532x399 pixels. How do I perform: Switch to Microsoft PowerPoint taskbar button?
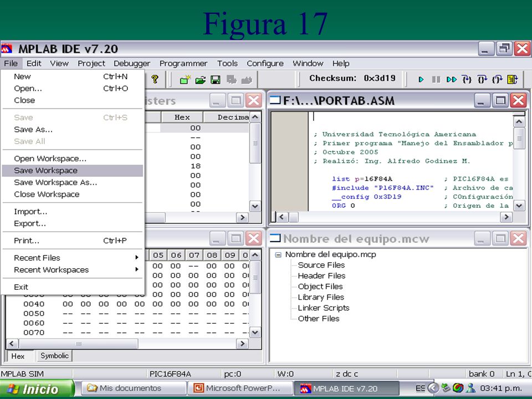pos(241,388)
